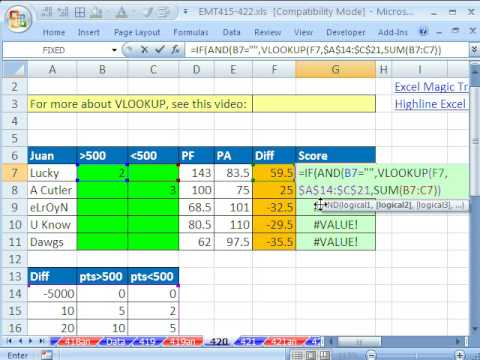
Task: Select the 420 sheet tab
Action: click(219, 341)
